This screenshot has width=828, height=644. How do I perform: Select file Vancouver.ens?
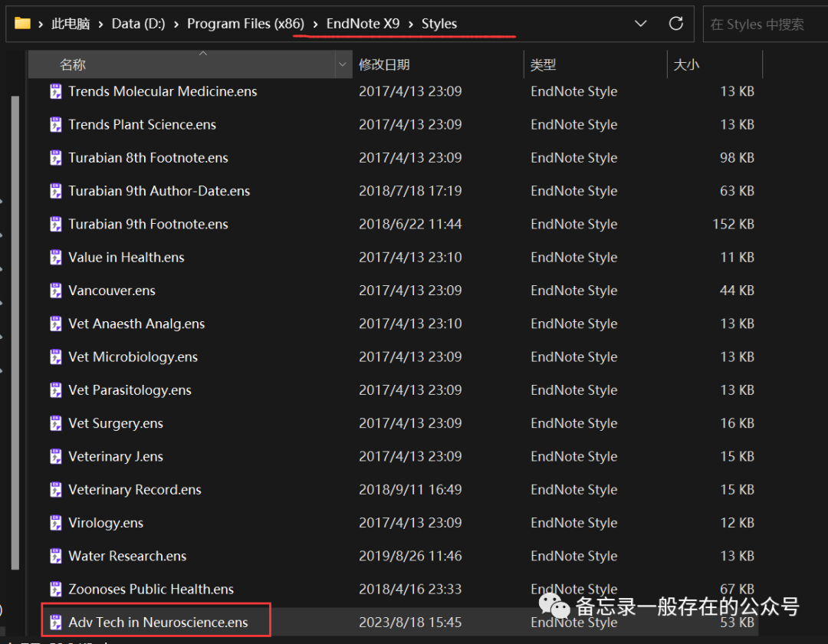tap(112, 291)
